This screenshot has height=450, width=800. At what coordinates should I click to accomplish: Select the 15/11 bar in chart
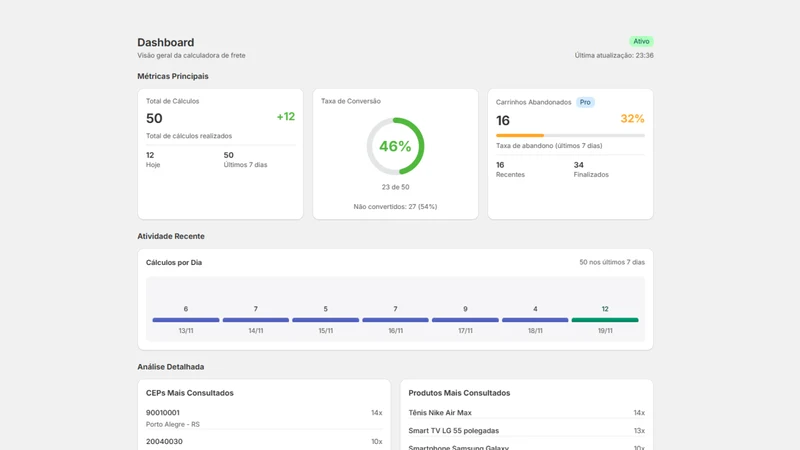326,320
